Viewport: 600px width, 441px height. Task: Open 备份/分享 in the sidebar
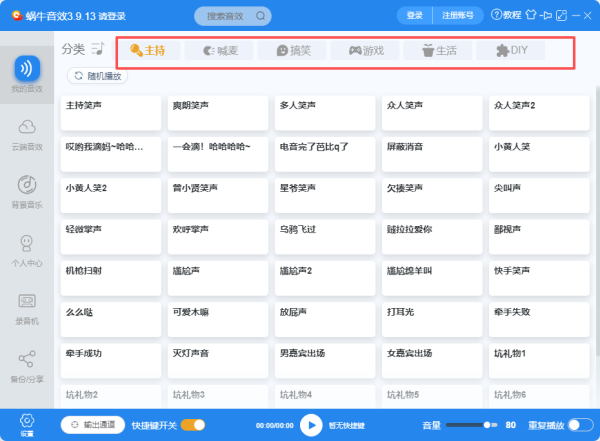[x=27, y=367]
